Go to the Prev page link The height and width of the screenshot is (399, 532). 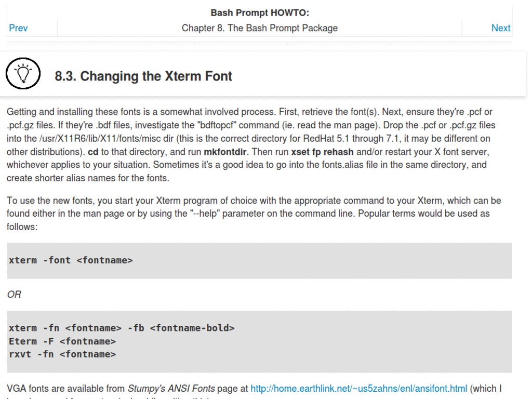point(18,28)
